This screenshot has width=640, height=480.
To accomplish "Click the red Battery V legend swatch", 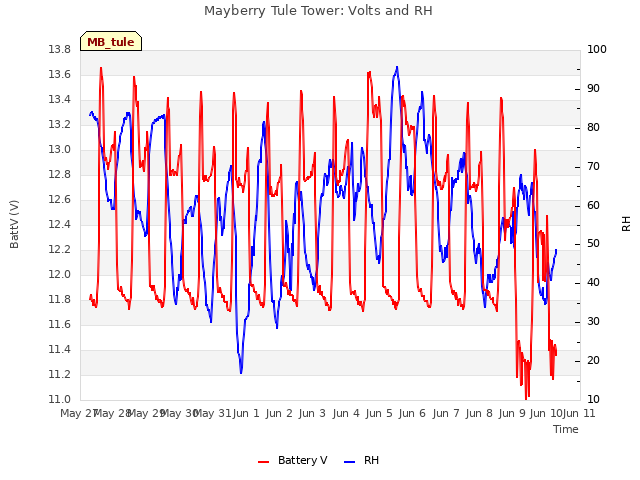I will point(264,461).
